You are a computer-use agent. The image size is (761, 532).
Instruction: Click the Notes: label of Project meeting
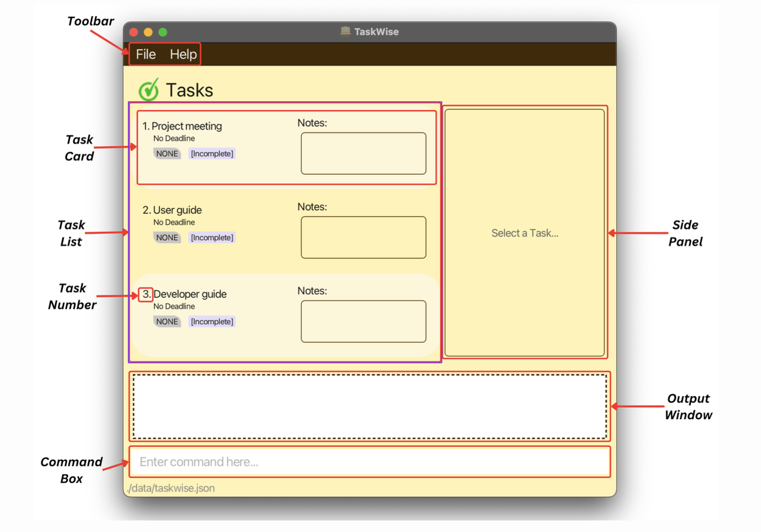[312, 123]
